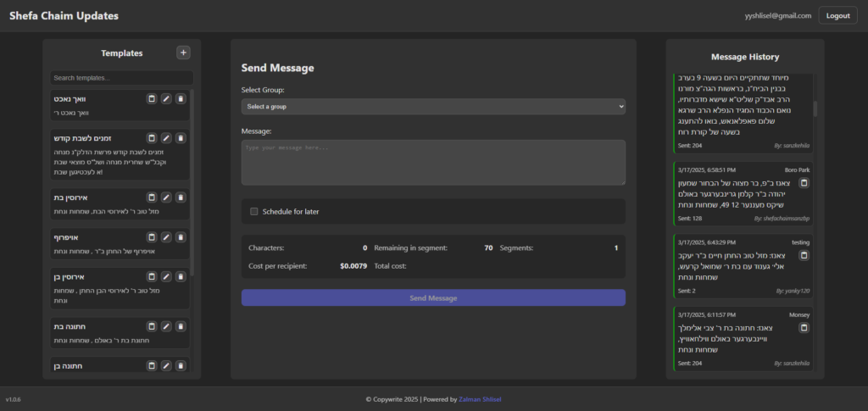Enable the Schedule for later checkbox
Image resolution: width=868 pixels, height=411 pixels.
click(254, 212)
